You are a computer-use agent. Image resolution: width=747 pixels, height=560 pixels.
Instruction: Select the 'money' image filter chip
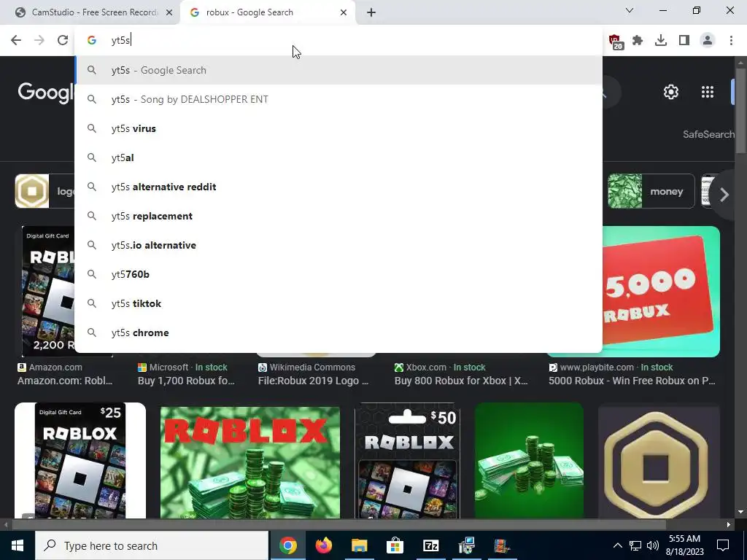coord(651,192)
